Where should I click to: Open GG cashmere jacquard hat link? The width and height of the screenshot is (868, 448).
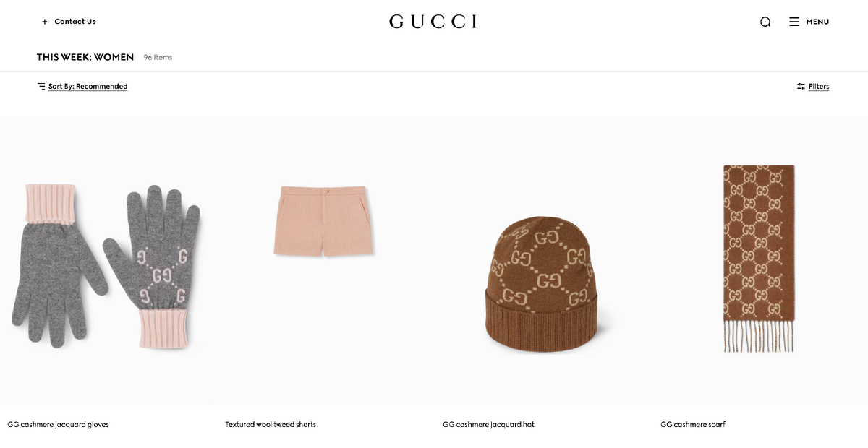pos(489,424)
